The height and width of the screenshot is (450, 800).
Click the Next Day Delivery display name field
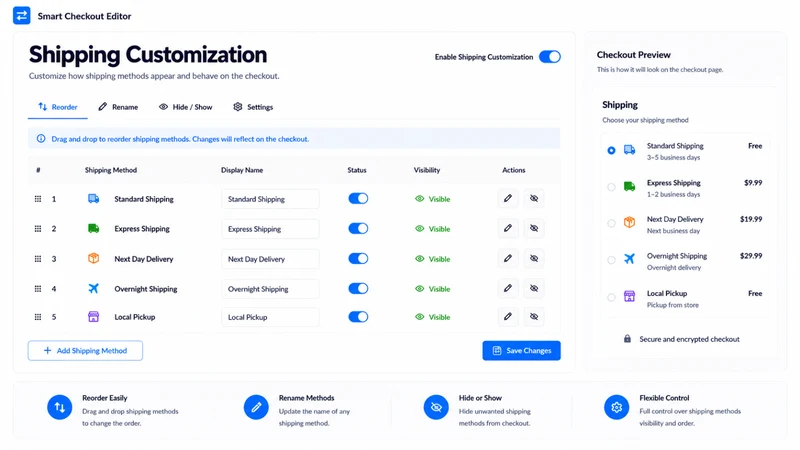tap(270, 259)
